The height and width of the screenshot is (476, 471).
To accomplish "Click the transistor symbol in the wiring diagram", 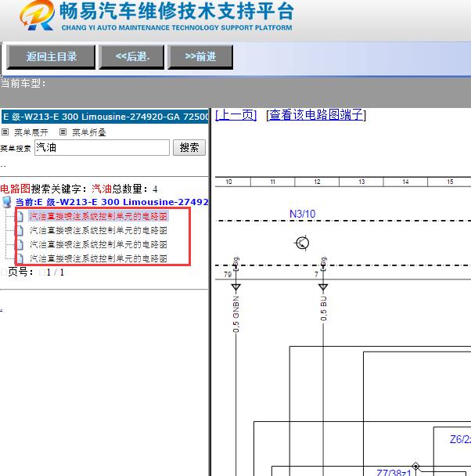I will click(x=302, y=243).
